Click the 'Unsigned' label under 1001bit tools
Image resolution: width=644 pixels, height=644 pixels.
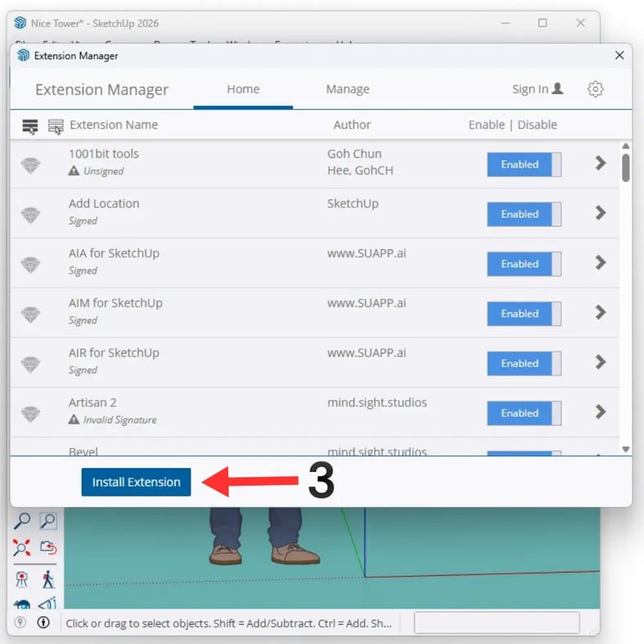[103, 171]
